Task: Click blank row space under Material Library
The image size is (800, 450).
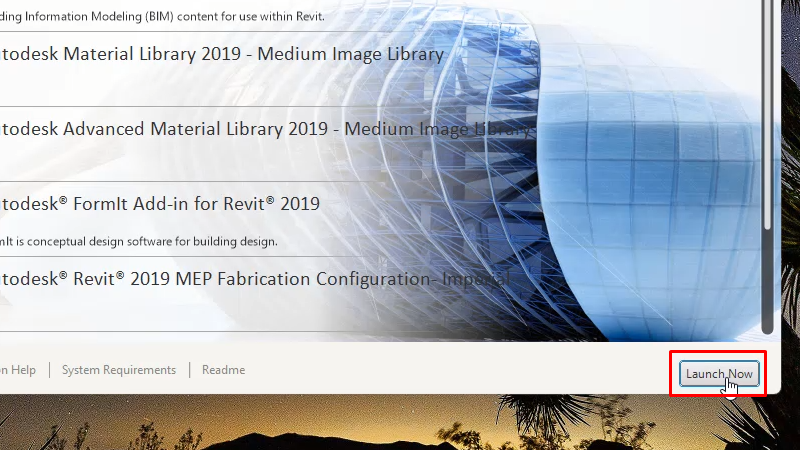Action: pos(200,88)
